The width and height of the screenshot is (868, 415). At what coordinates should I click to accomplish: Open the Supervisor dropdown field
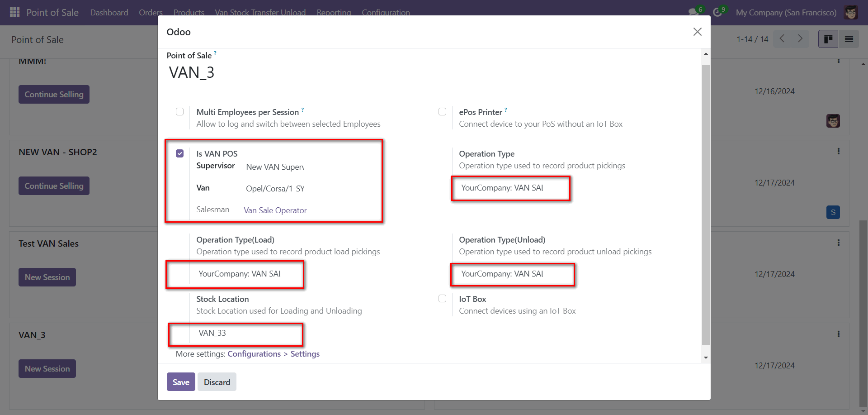pyautogui.click(x=275, y=167)
